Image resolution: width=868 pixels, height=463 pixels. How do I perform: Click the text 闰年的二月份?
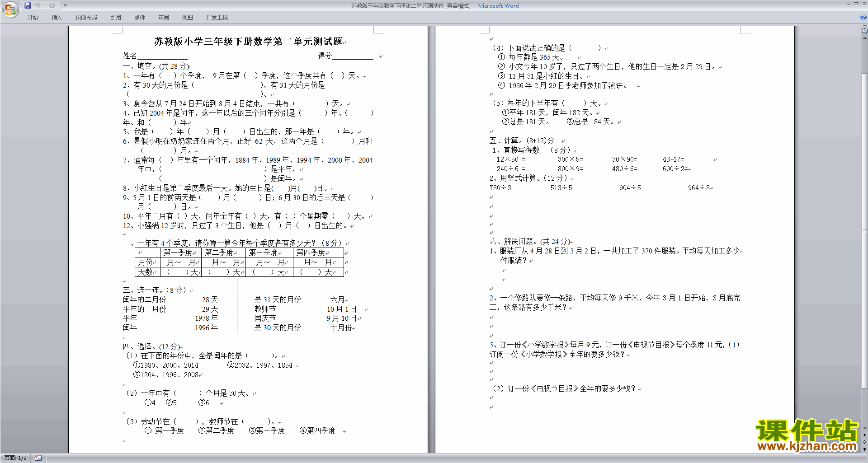coord(145,299)
